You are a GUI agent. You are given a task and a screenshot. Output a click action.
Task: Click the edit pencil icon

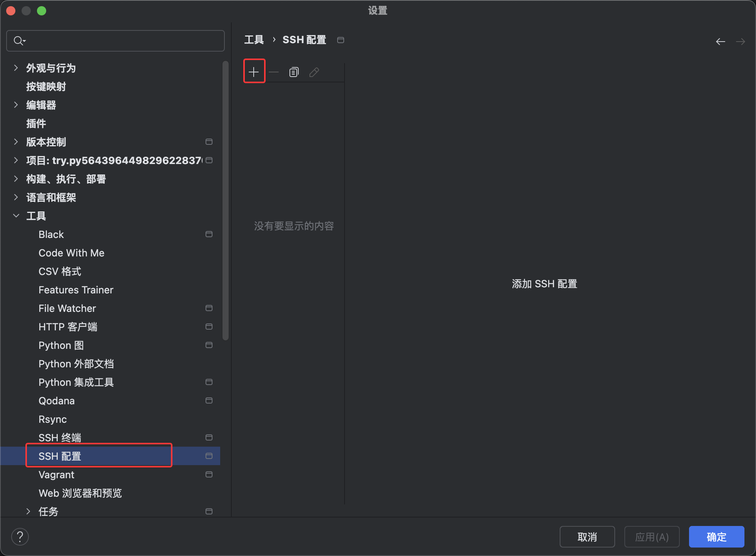point(314,72)
